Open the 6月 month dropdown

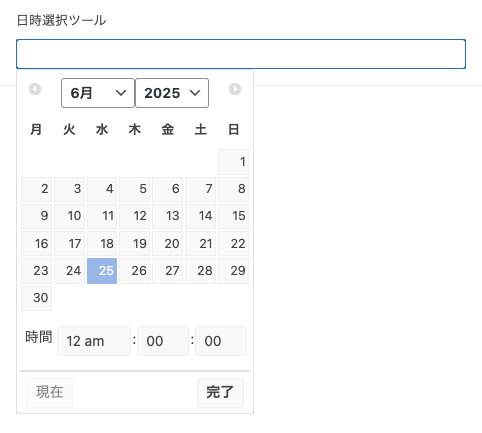pos(98,93)
